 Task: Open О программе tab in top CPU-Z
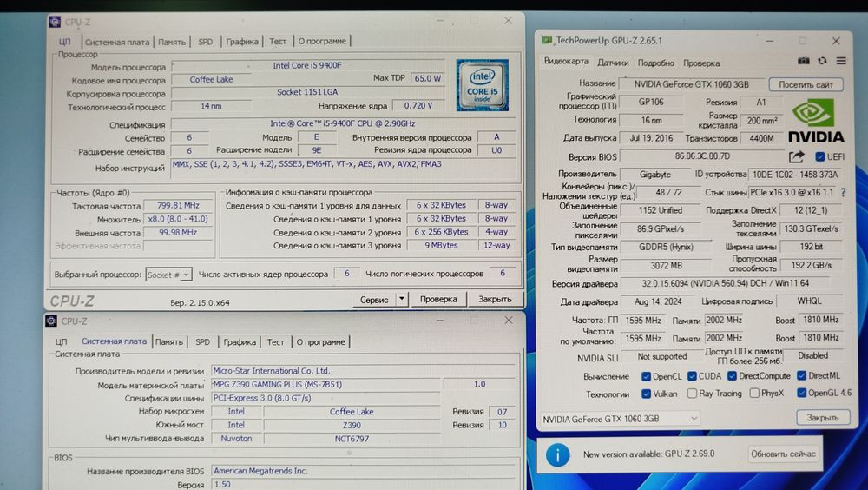[322, 41]
